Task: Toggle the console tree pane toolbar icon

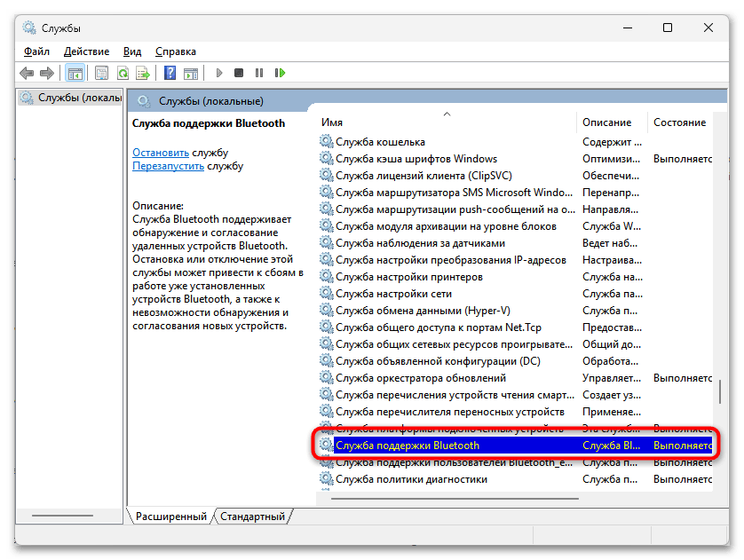Action: (75, 73)
